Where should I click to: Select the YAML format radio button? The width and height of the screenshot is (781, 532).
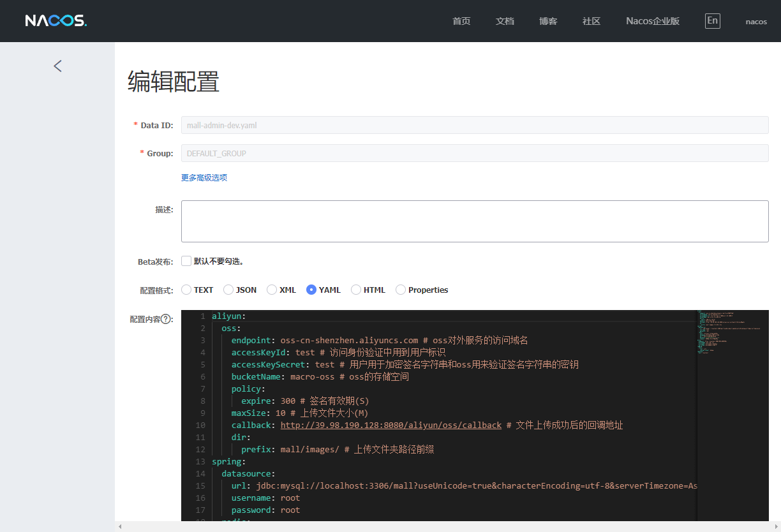[x=311, y=290]
